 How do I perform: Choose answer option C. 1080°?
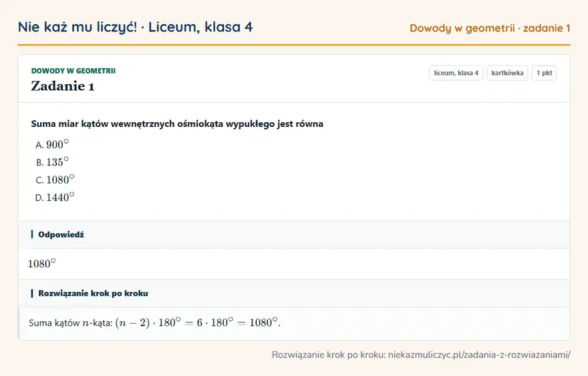coord(55,180)
